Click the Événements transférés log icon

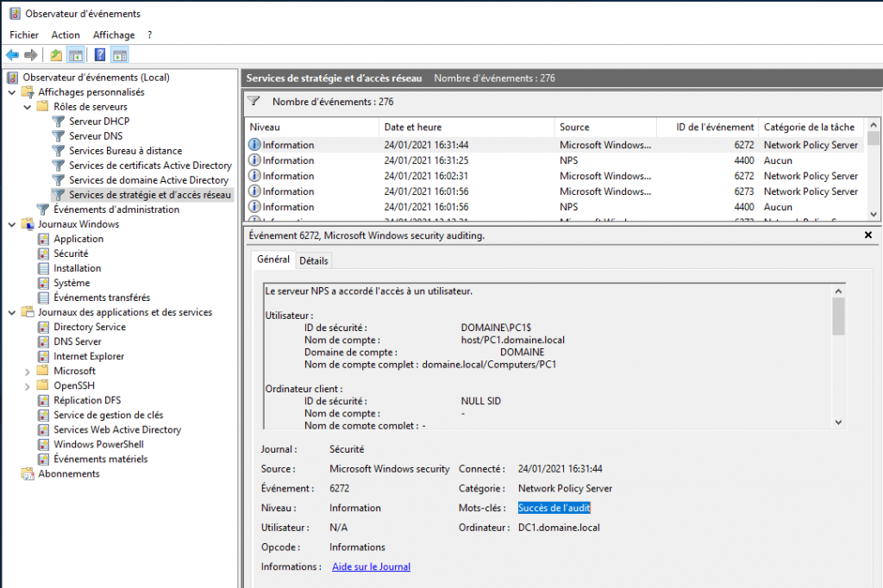(x=43, y=297)
